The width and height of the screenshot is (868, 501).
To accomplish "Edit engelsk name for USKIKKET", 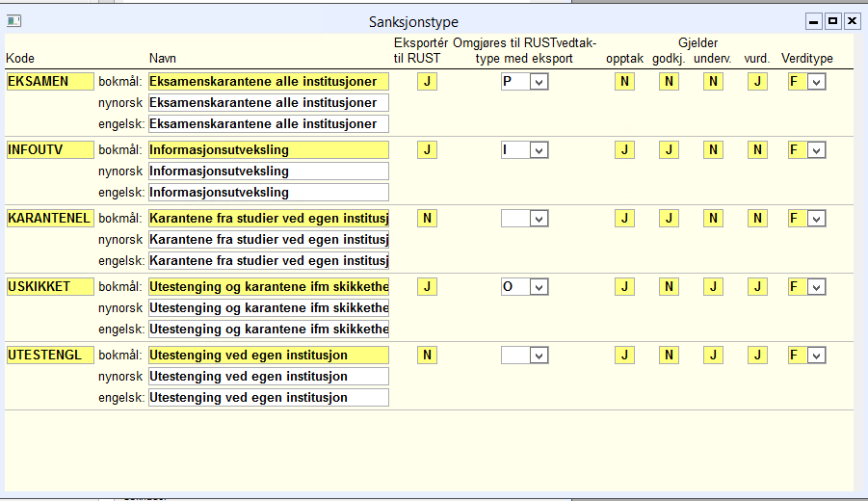I will pos(269,329).
